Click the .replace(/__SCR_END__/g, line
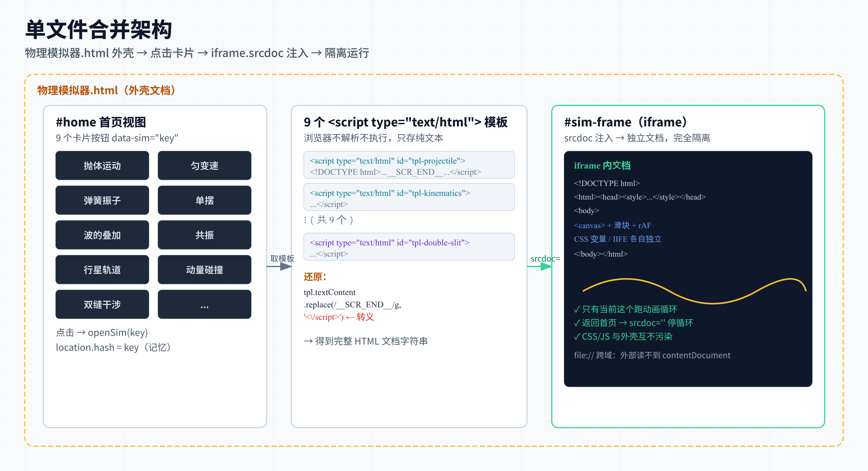Image resolution: width=868 pixels, height=471 pixels. (352, 305)
